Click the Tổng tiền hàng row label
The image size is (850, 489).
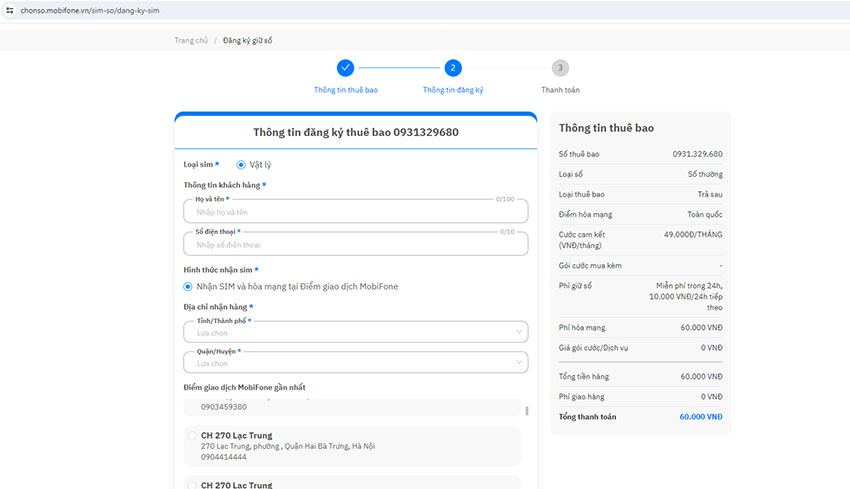coord(584,377)
